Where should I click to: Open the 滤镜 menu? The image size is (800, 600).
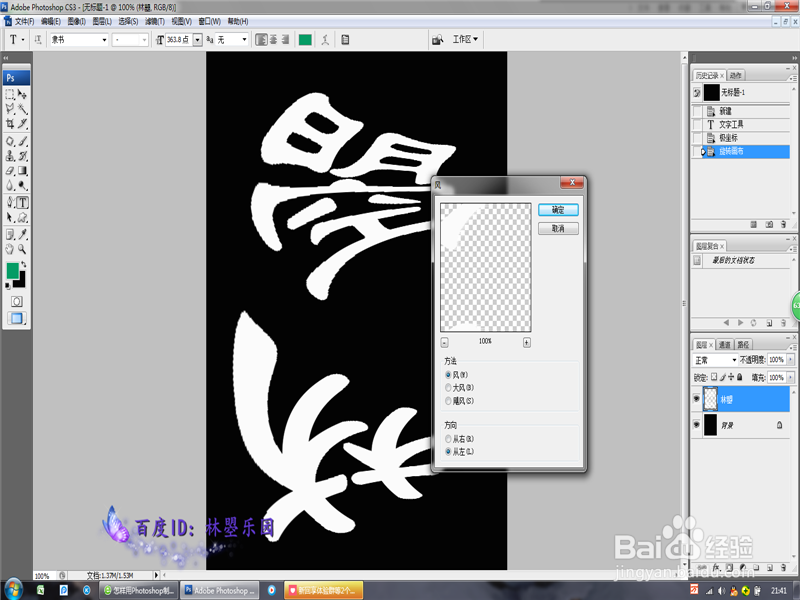click(x=154, y=21)
